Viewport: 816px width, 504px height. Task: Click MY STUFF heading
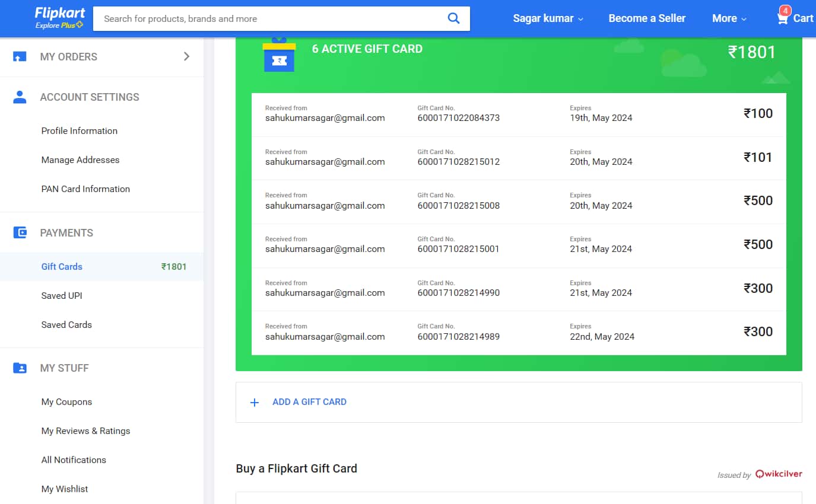pyautogui.click(x=64, y=368)
